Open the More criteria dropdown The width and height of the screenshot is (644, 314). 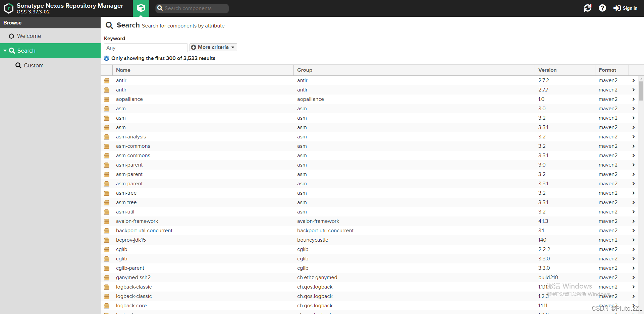click(213, 47)
